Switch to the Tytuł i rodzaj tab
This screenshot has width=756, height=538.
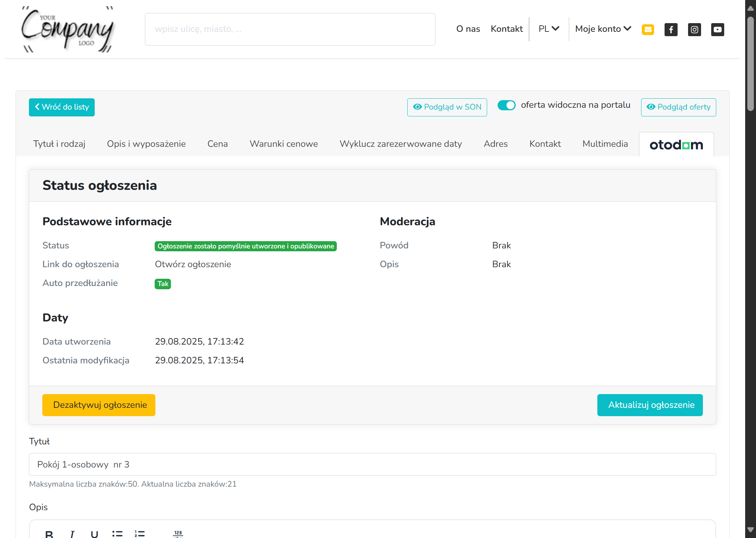(59, 144)
